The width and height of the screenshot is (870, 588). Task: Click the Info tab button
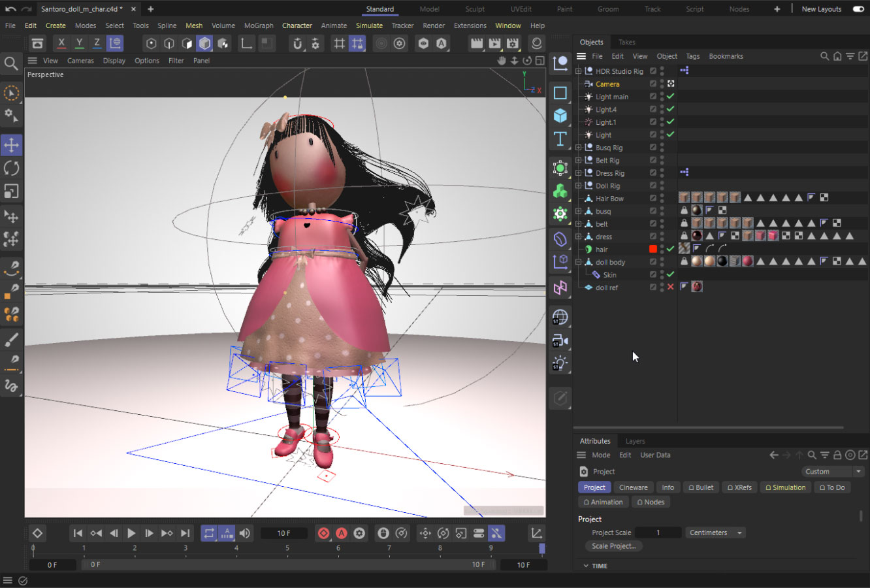(668, 487)
